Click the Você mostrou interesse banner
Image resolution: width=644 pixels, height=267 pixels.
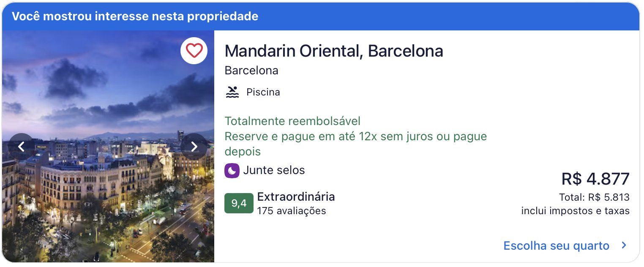coord(321,16)
